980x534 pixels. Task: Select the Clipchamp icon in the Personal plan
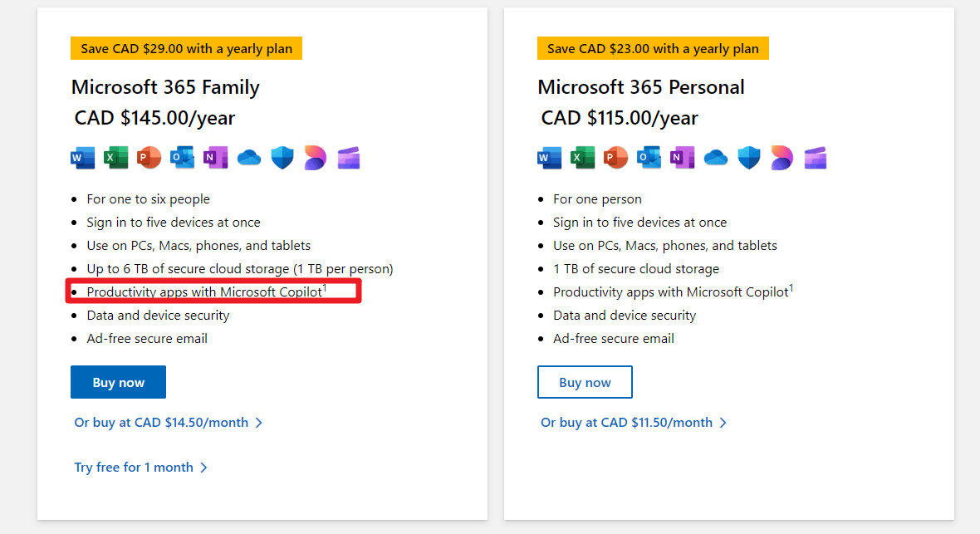pyautogui.click(x=816, y=158)
